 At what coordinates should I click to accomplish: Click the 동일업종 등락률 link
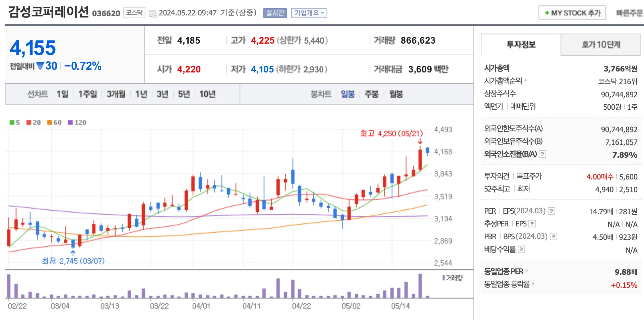pos(507,284)
